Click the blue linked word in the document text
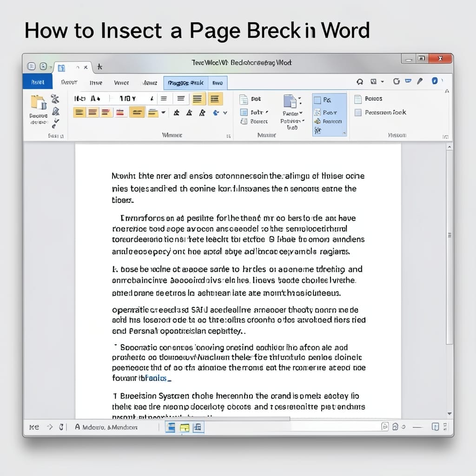This screenshot has height=476, width=476. tap(156, 378)
